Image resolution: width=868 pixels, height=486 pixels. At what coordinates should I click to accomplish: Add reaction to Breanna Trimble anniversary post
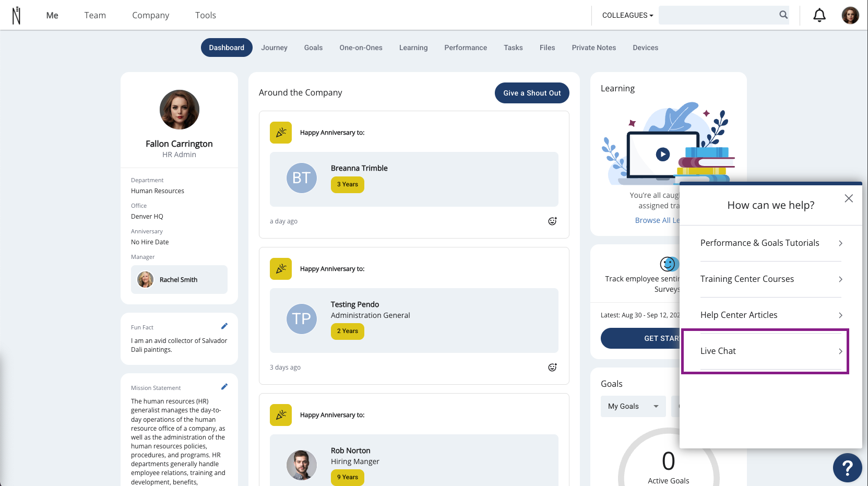click(552, 221)
